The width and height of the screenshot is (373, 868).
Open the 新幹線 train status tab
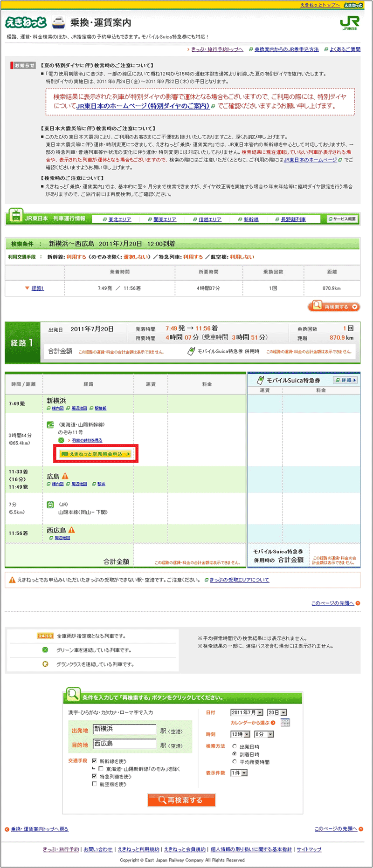[251, 219]
